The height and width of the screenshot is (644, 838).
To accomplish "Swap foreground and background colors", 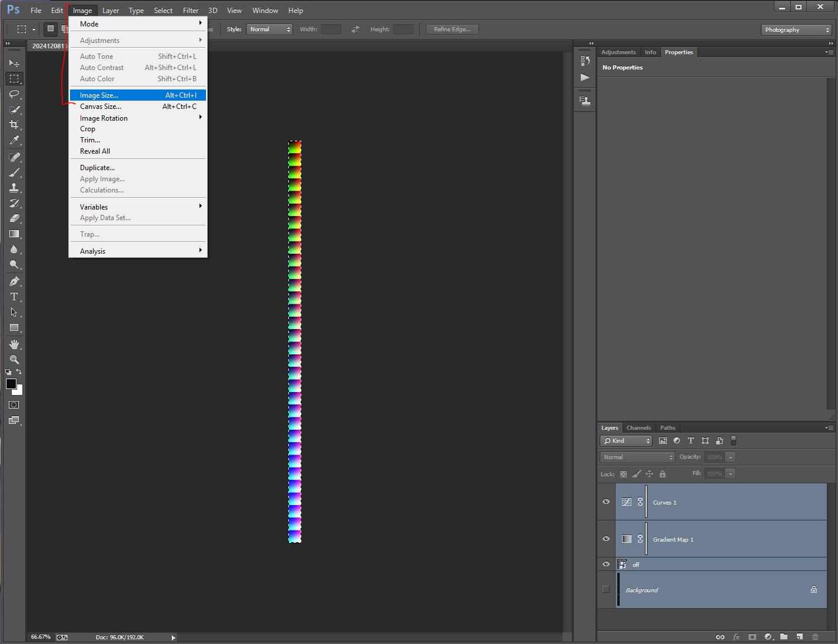I will 19,372.
